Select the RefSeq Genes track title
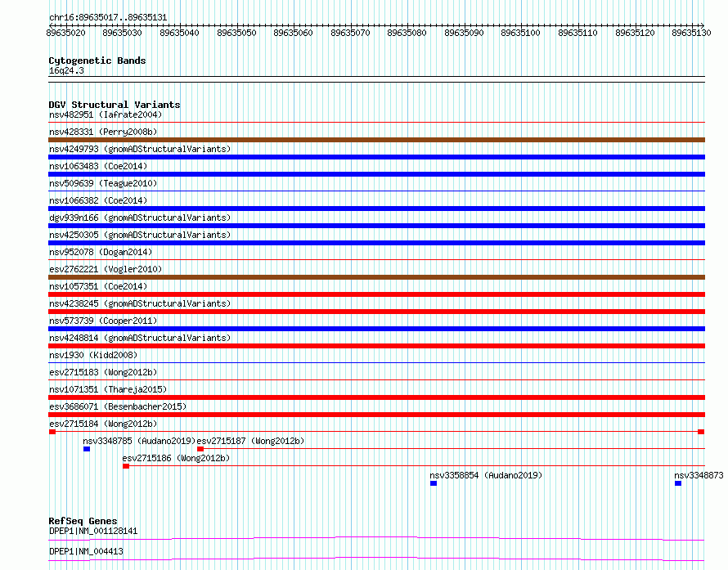Viewport: 728px width, 570px height. (x=83, y=521)
